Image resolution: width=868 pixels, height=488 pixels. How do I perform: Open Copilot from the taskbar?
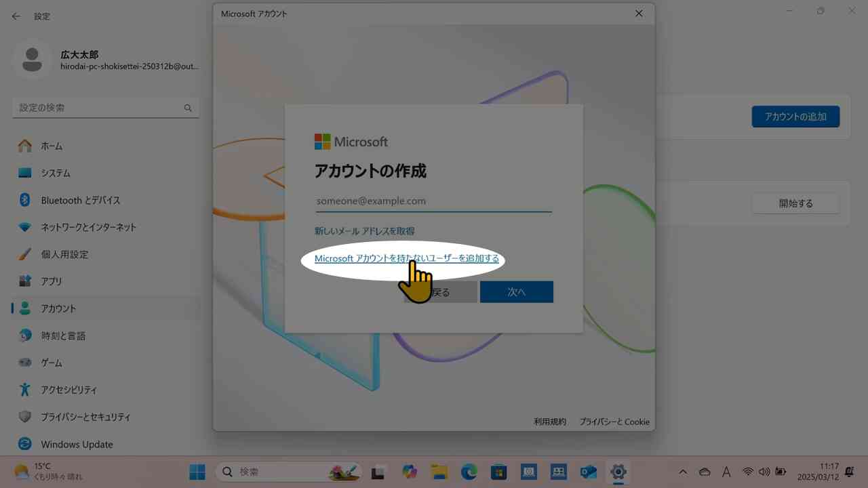(x=410, y=472)
